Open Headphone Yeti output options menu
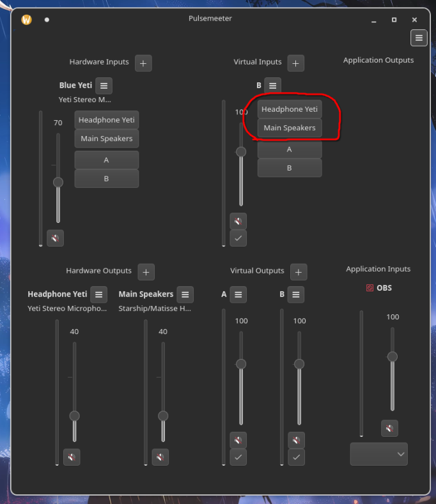The height and width of the screenshot is (504, 436). 98,294
